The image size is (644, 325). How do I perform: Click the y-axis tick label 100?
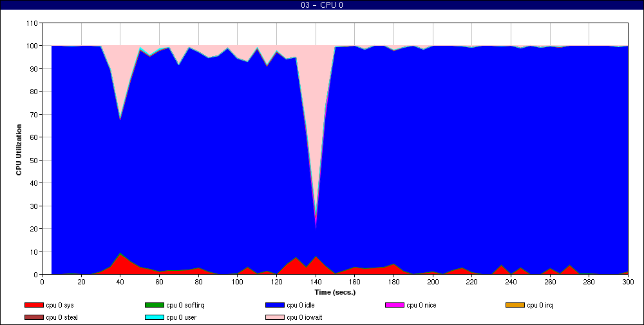[x=32, y=46]
